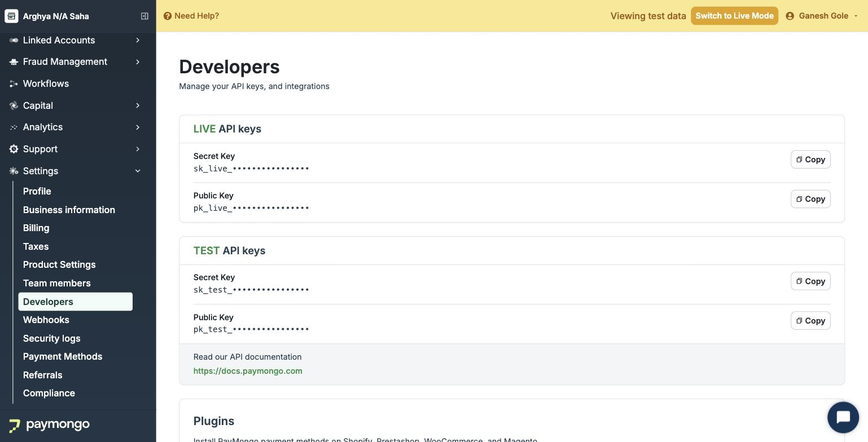Collapse the Settings submenu chevron
Screen dimensions: 868x442
(138, 171)
